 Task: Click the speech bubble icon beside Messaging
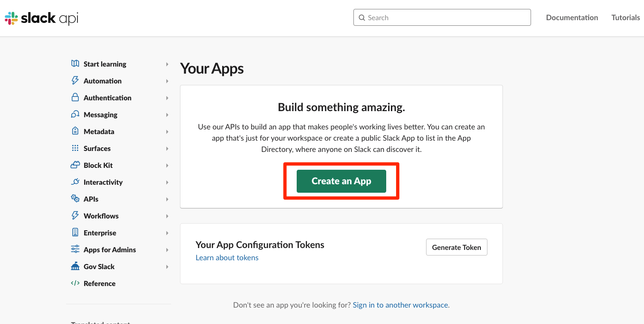[x=75, y=114]
